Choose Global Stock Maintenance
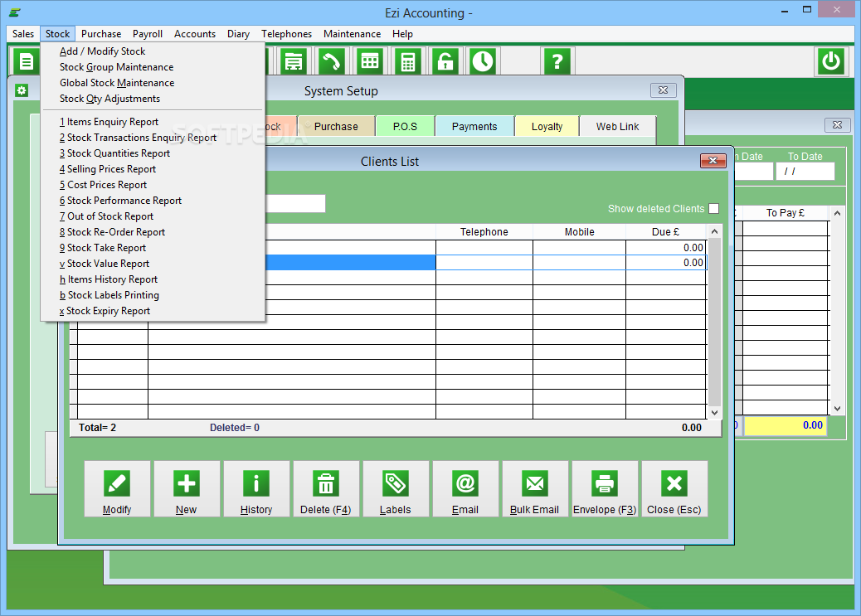The image size is (861, 616). [153, 83]
